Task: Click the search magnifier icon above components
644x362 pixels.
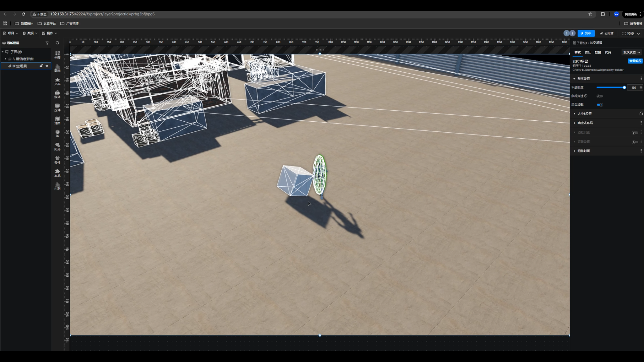Action: click(x=57, y=43)
